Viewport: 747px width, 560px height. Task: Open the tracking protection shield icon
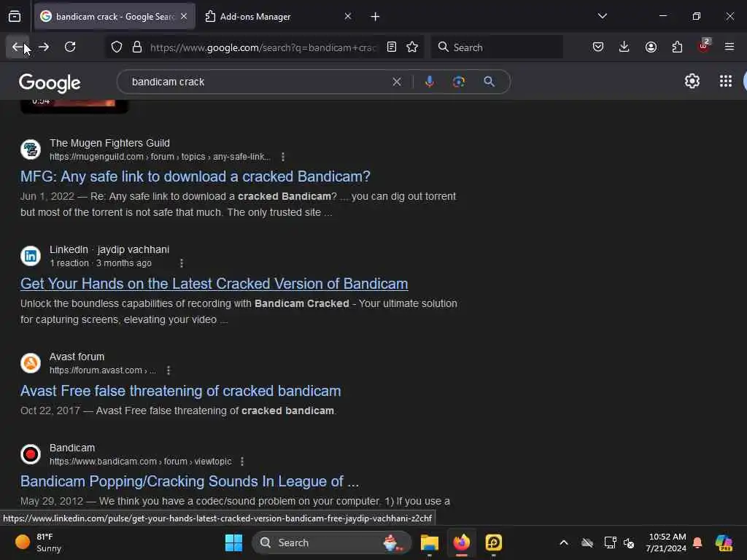[116, 47]
